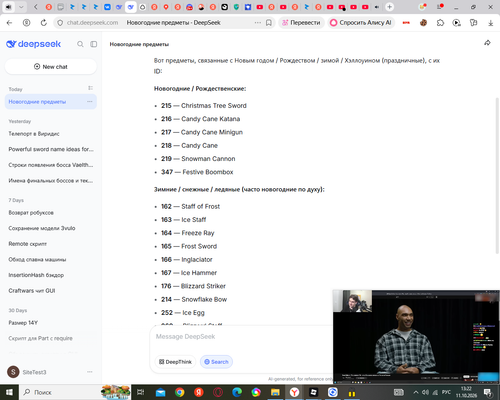The width and height of the screenshot is (500, 400).
Task: Open the SiteTest3 account options menu
Action: [x=90, y=372]
